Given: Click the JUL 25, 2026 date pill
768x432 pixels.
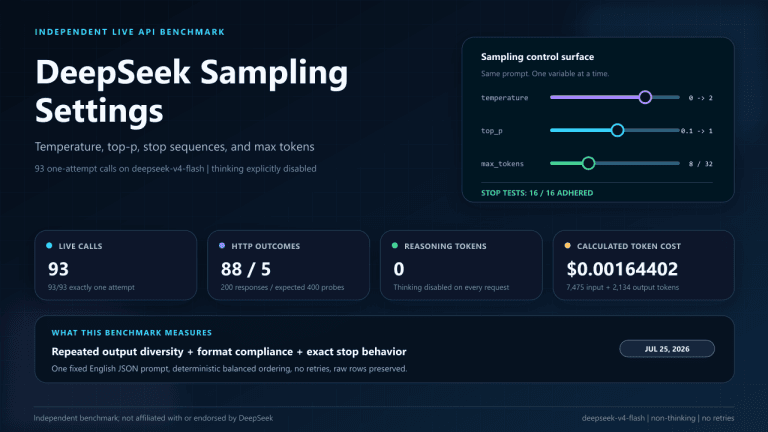Looking at the screenshot, I should pyautogui.click(x=667, y=349).
